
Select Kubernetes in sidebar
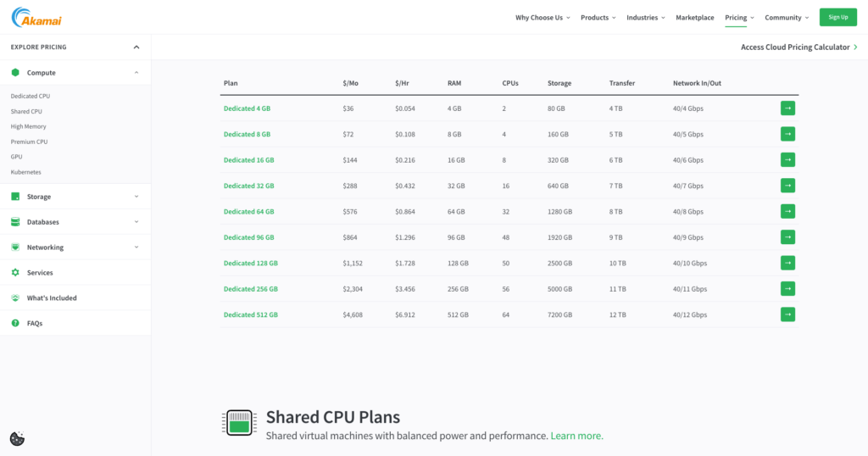coord(26,172)
